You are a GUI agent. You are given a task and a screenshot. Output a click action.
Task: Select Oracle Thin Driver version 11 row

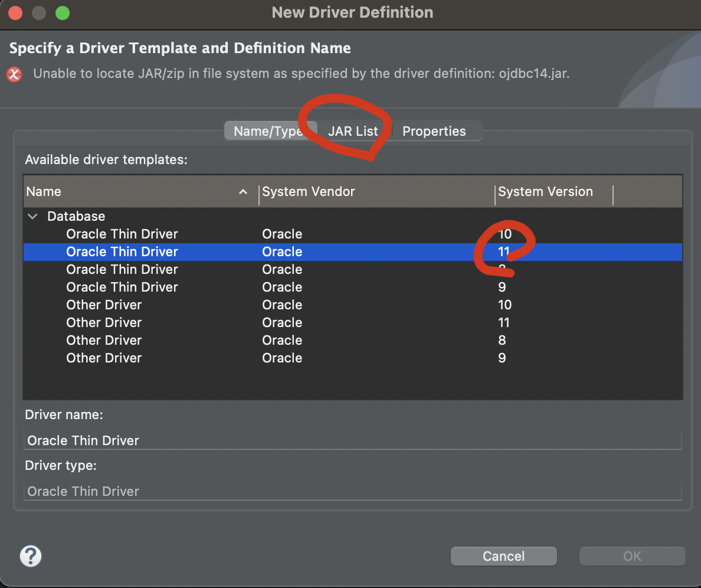353,251
